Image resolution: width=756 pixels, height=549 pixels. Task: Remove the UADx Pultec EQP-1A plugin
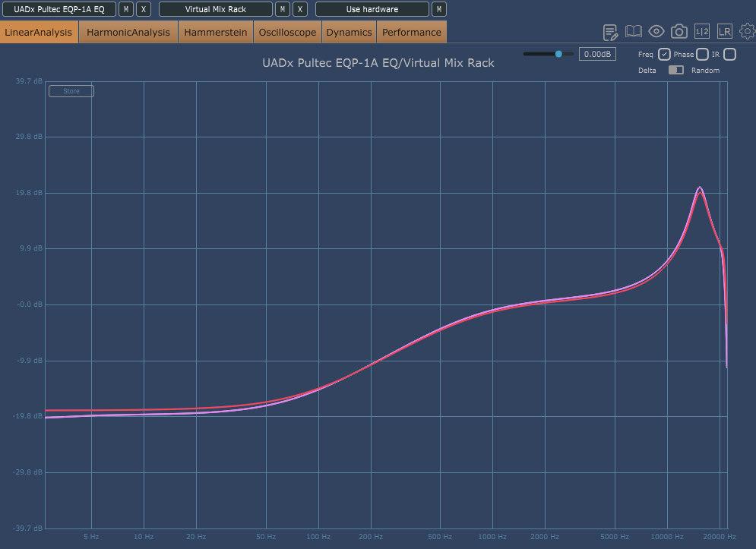[x=143, y=9]
